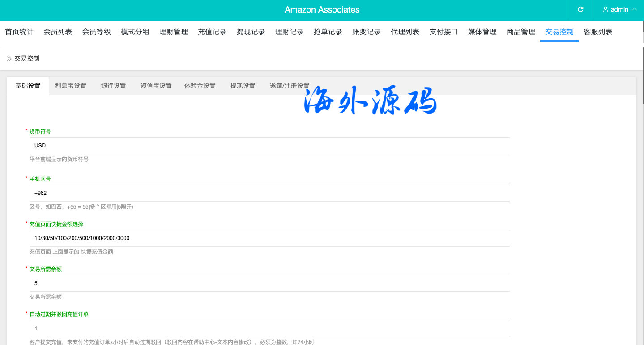Image resolution: width=644 pixels, height=345 pixels.
Task: Switch to the 银行设置 tab
Action: coord(113,86)
